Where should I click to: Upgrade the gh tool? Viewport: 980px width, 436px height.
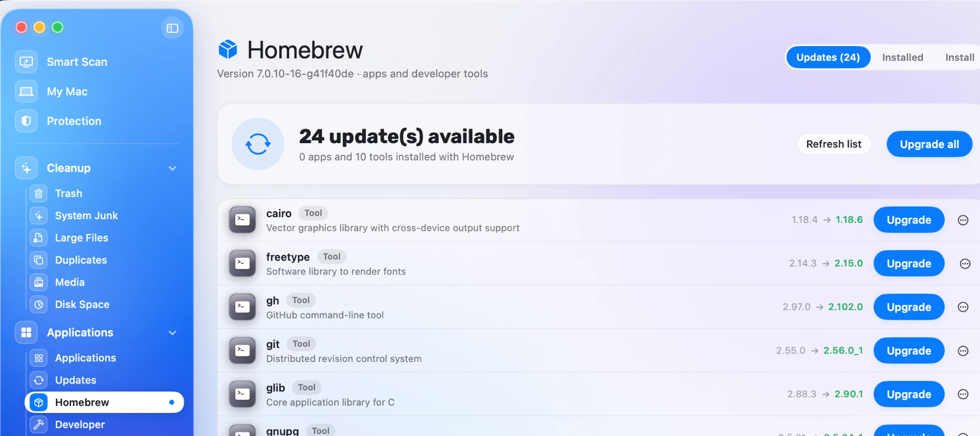pos(909,307)
